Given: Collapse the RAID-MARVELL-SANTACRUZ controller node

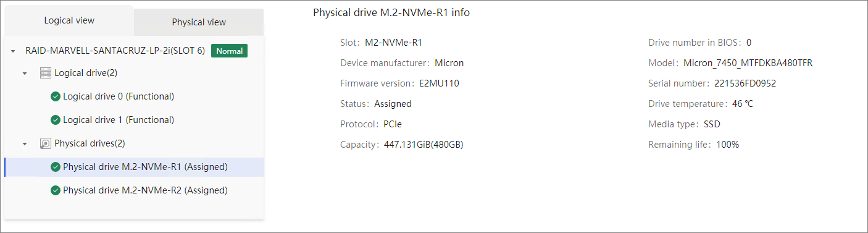Looking at the screenshot, I should pos(13,51).
